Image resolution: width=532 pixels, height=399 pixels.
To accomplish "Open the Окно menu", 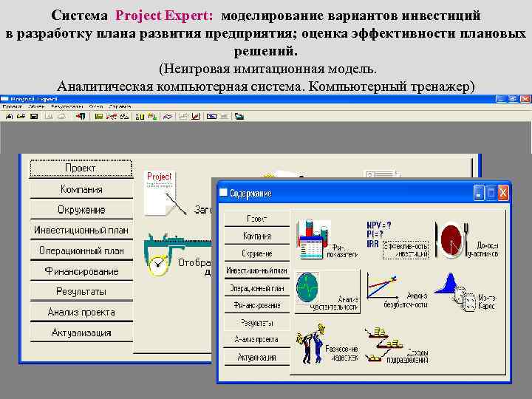I will coord(95,106).
